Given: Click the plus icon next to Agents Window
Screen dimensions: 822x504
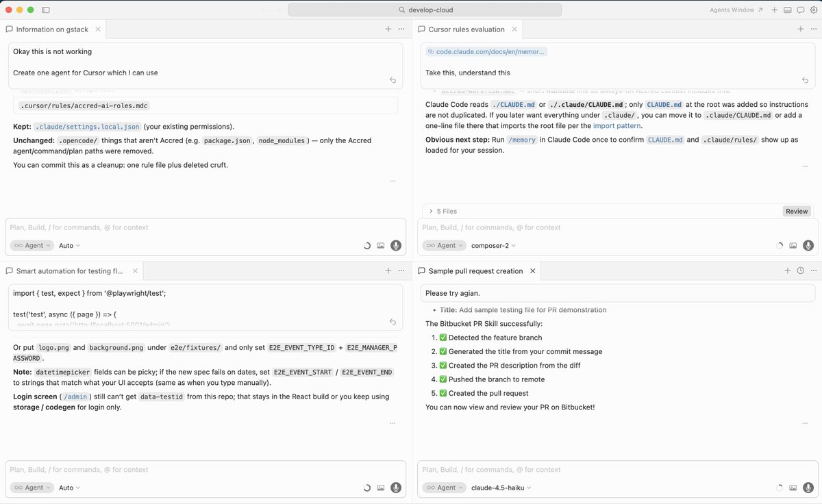Looking at the screenshot, I should pyautogui.click(x=774, y=10).
